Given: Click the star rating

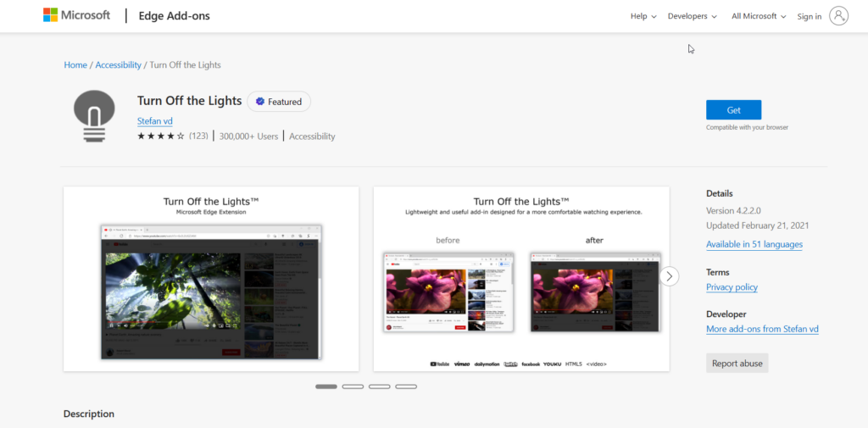Looking at the screenshot, I should click(x=160, y=136).
